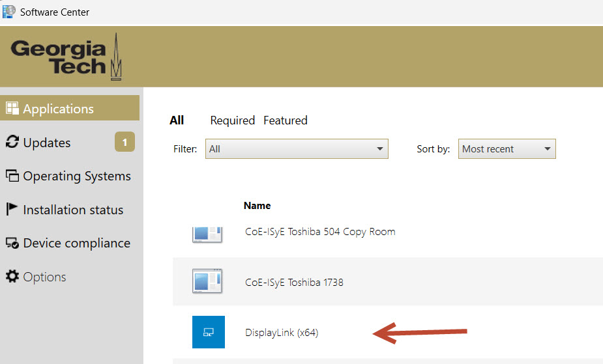The image size is (603, 364).
Task: Switch to the Required tab
Action: (x=232, y=120)
